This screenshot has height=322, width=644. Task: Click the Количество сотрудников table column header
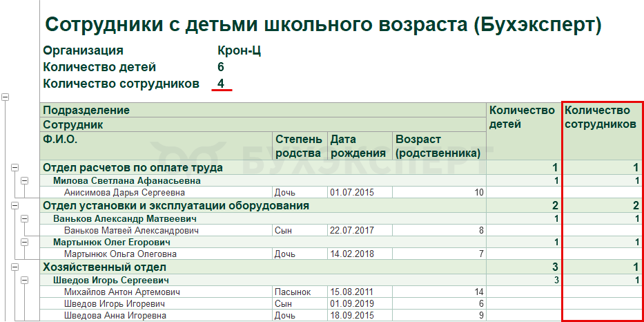tap(601, 131)
